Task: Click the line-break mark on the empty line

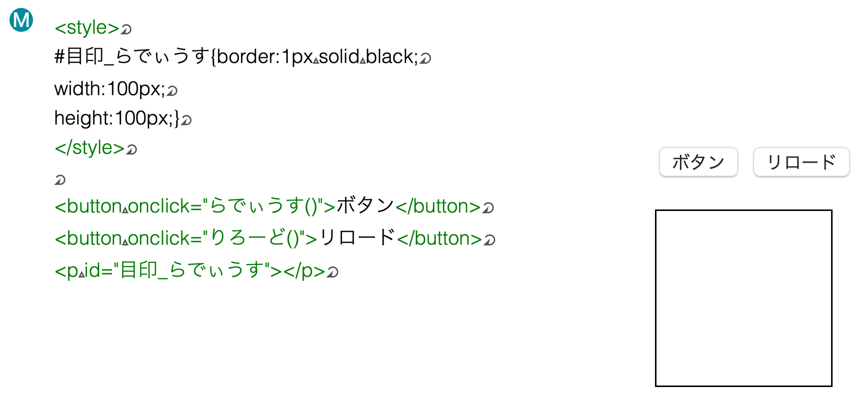Action: [60, 180]
